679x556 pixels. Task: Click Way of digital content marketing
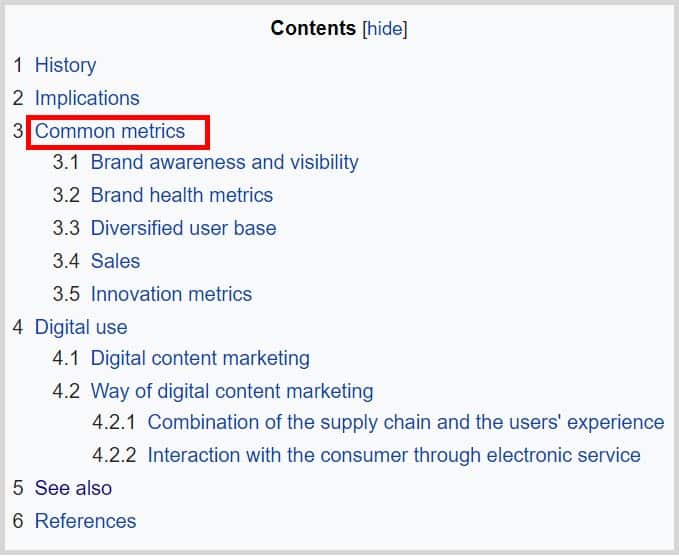tap(232, 391)
